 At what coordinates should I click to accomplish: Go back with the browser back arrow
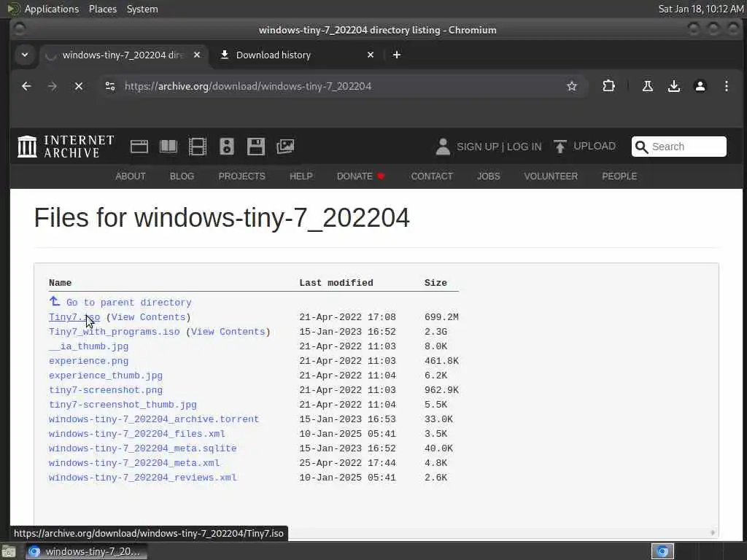coord(26,86)
